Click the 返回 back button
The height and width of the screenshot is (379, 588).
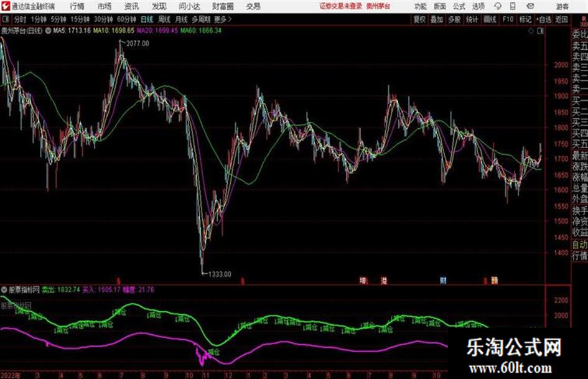point(561,19)
